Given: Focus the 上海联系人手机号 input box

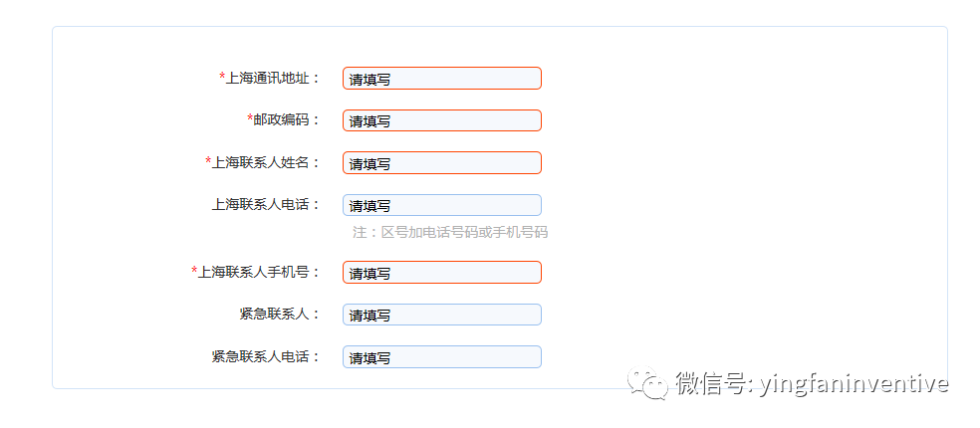Looking at the screenshot, I should 441,273.
